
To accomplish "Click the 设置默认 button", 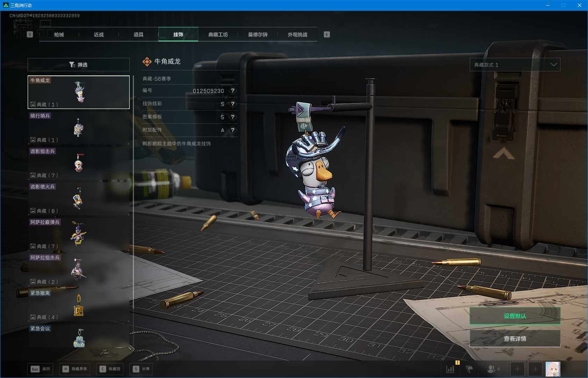I will [515, 316].
